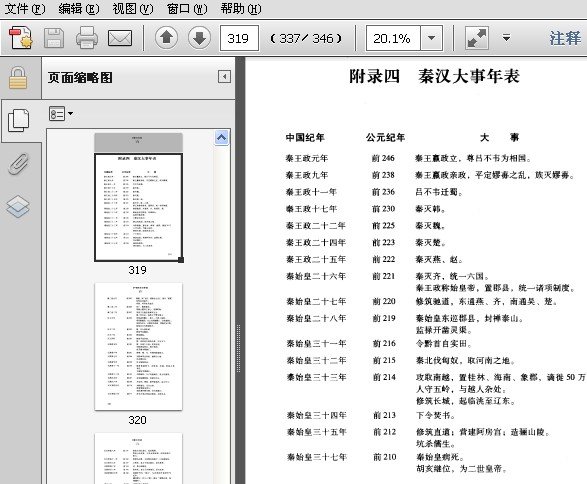
Task: Open the 视图(V) menu
Action: click(133, 8)
